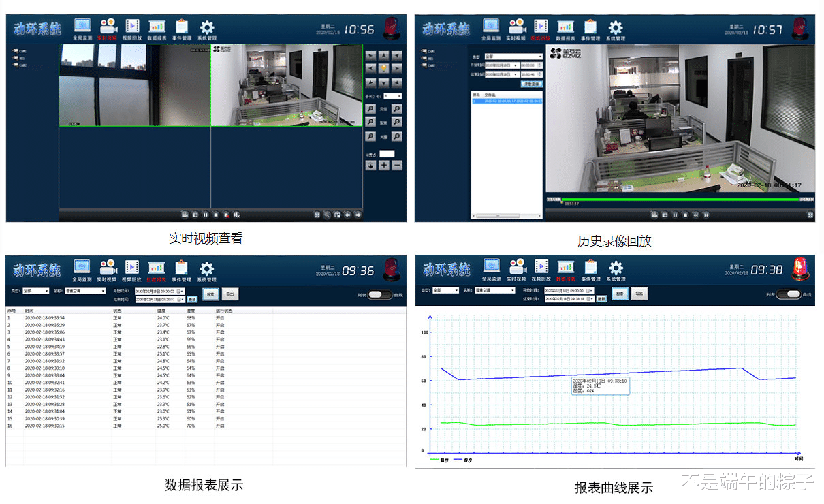
Task: Click 导出 button in the curve panel
Action: click(x=639, y=294)
